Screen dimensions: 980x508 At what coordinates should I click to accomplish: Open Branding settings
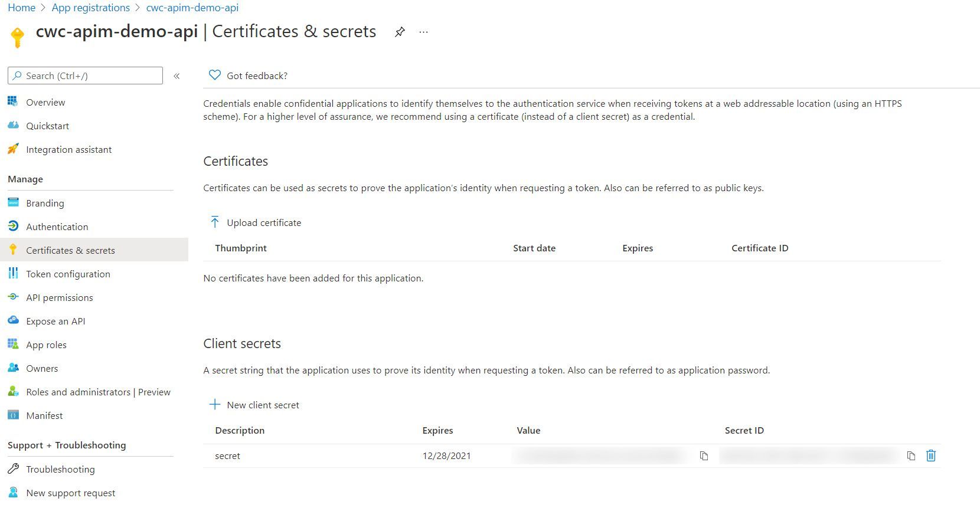coord(45,203)
